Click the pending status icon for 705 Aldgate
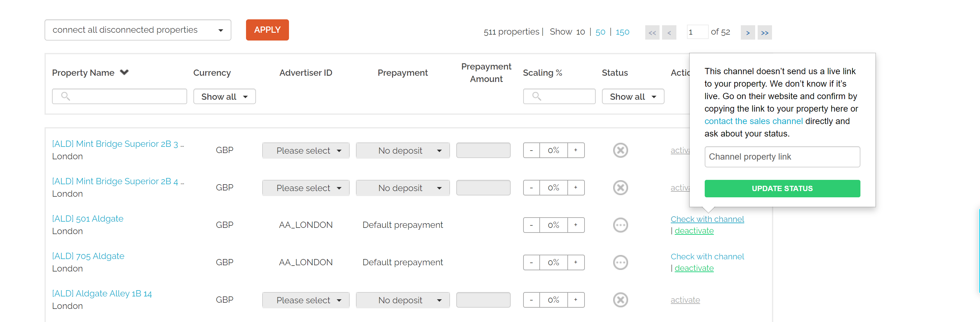980x322 pixels. (x=620, y=262)
